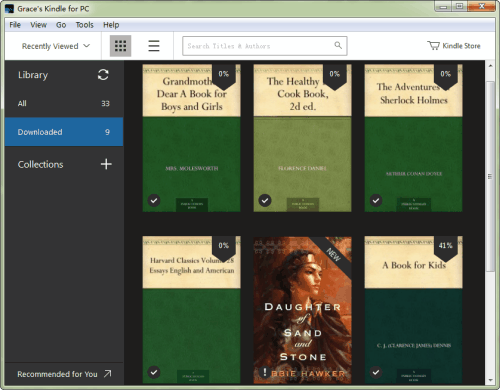Screen dimensions: 500x390
Task: Open the File menu
Action: pos(15,25)
